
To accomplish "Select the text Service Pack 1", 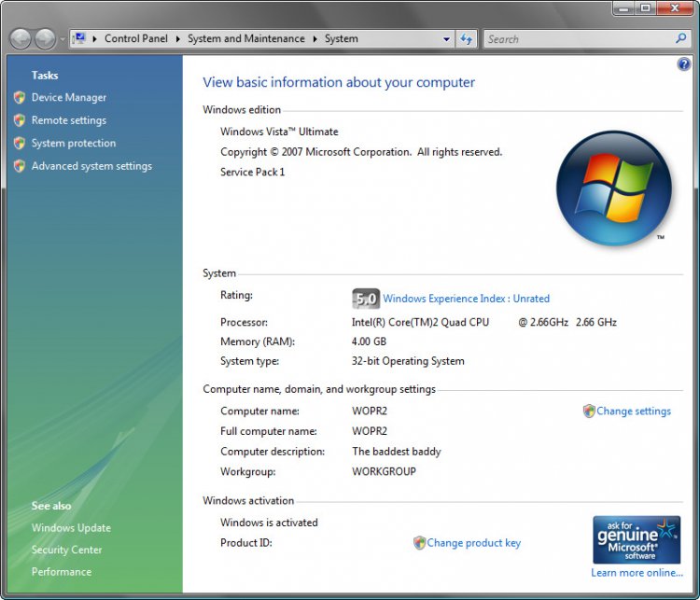I will [x=252, y=172].
